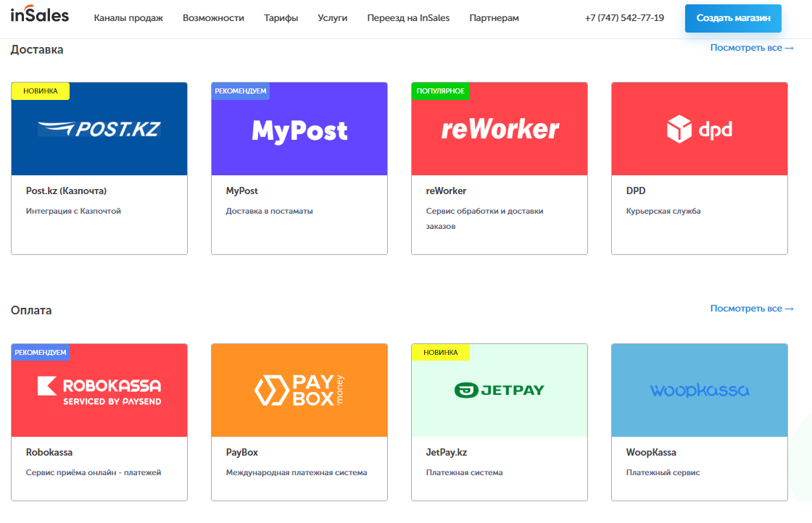Viewport: 812px width, 523px height.
Task: Open the reWorker card title
Action: point(447,191)
